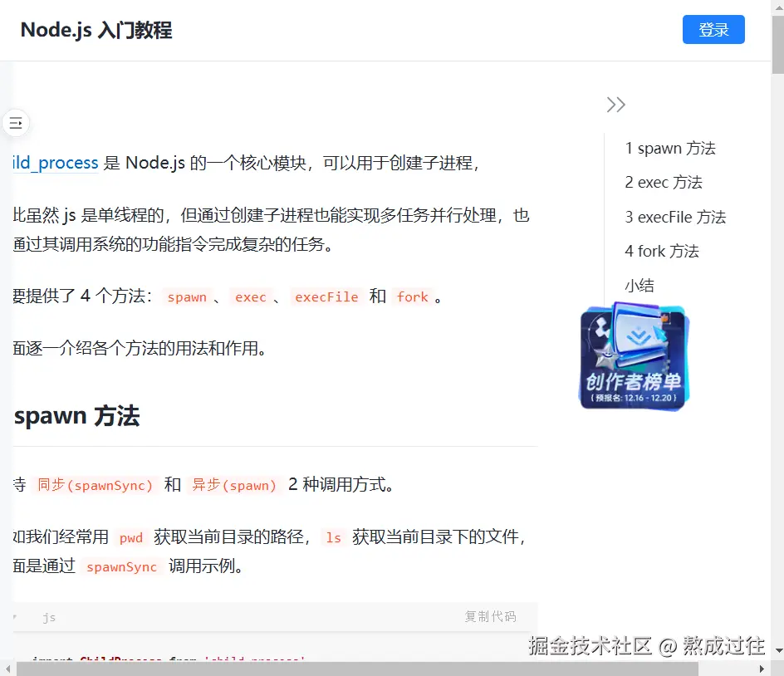Screen dimensions: 784x676
Task: Click the inline spawn code badge
Action: (x=187, y=297)
